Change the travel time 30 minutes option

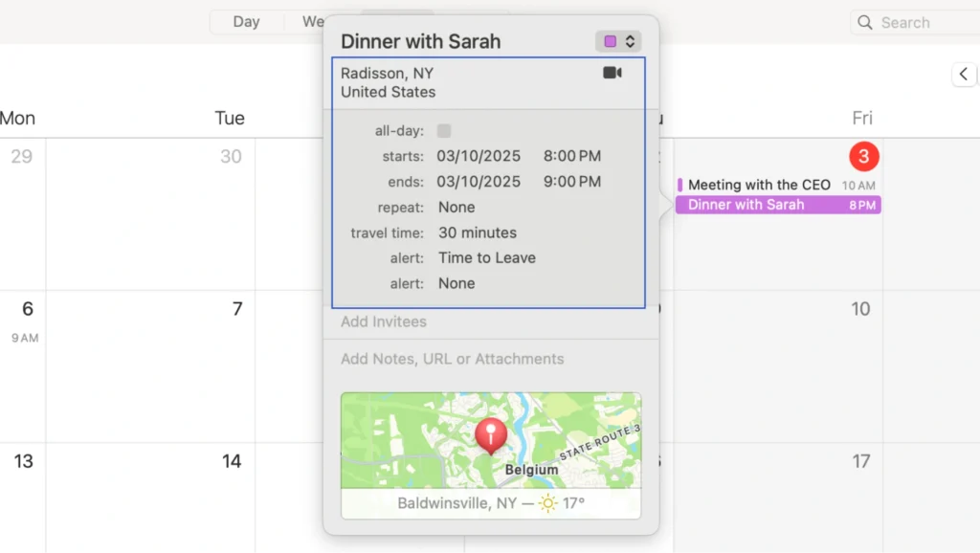click(x=478, y=232)
